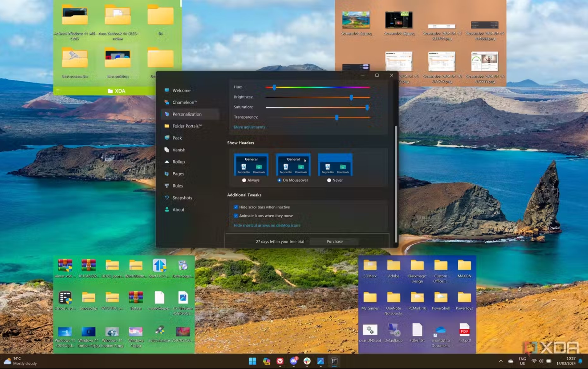Open the Rollup settings icon
This screenshot has height=369, width=588.
167,161
